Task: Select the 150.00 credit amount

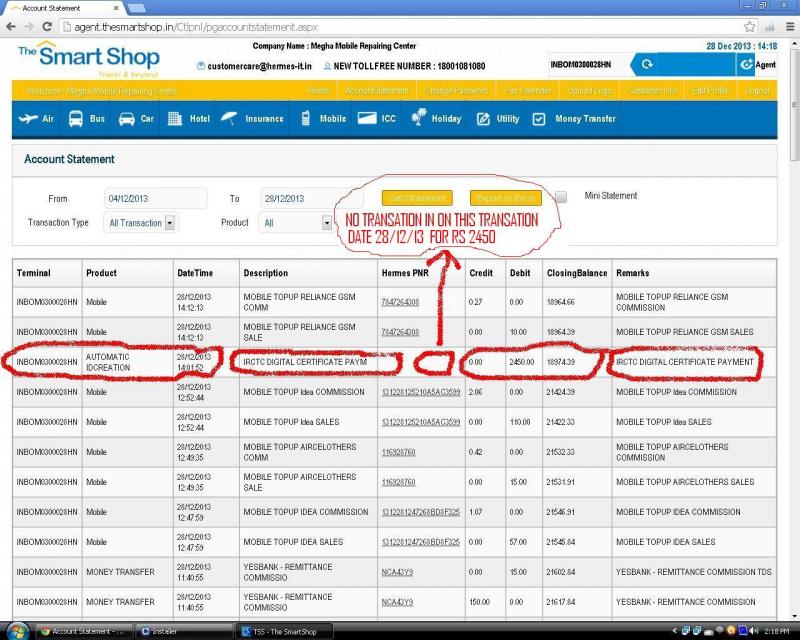Action: point(479,602)
